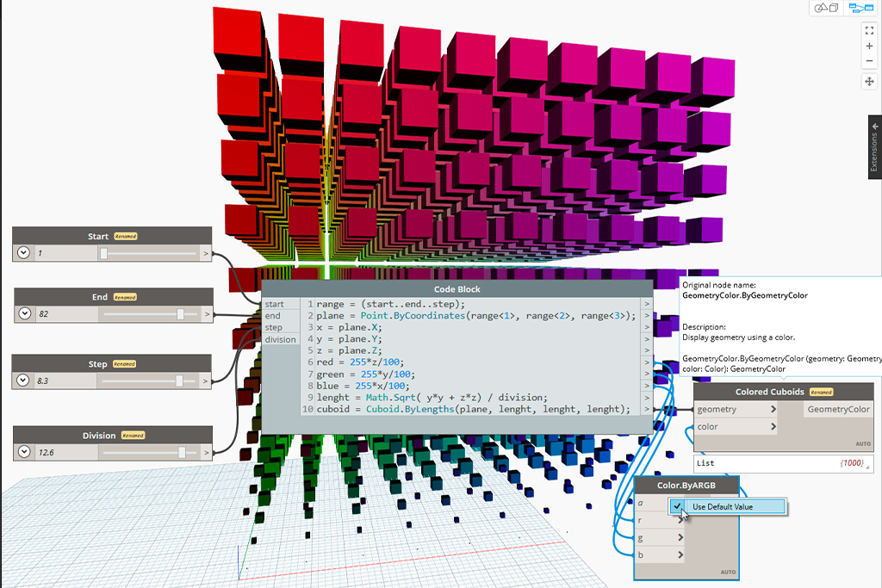Screen dimensions: 882x588
Task: Click the Code Block node title
Action: [x=457, y=289]
